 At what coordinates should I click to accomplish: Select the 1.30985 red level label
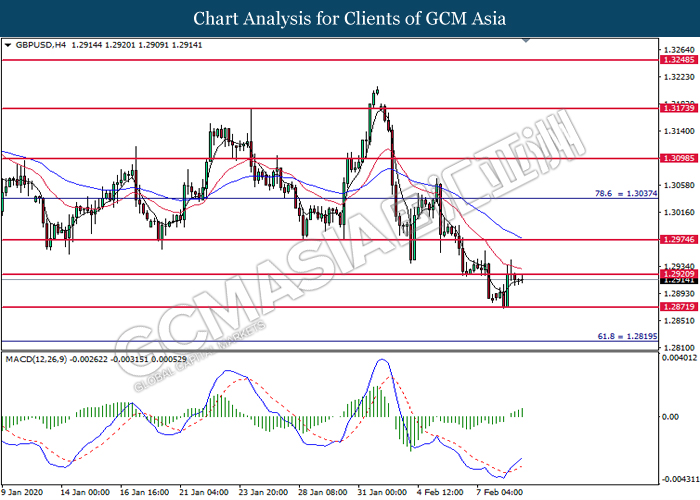[x=679, y=158]
